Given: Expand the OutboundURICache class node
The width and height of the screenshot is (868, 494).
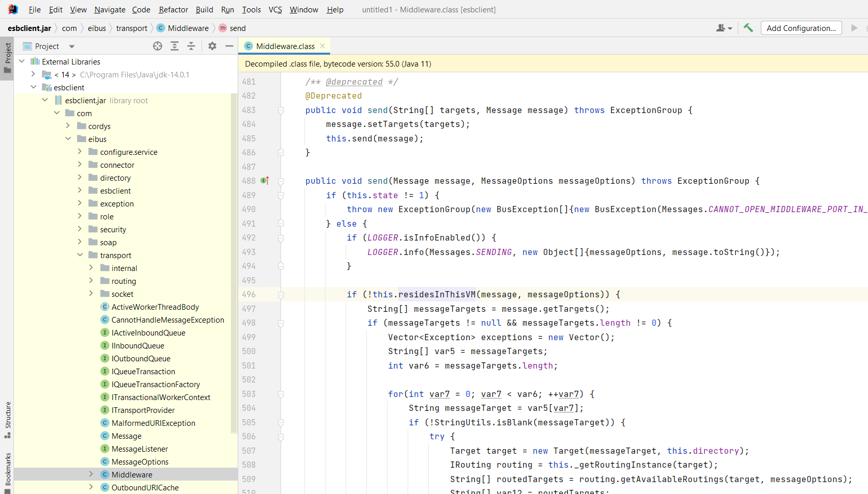Looking at the screenshot, I should (91, 487).
